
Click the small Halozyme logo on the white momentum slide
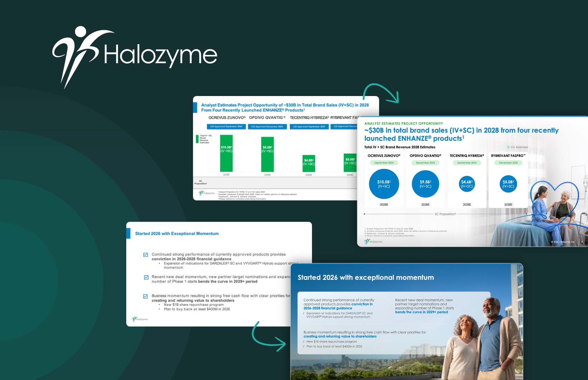click(x=140, y=319)
